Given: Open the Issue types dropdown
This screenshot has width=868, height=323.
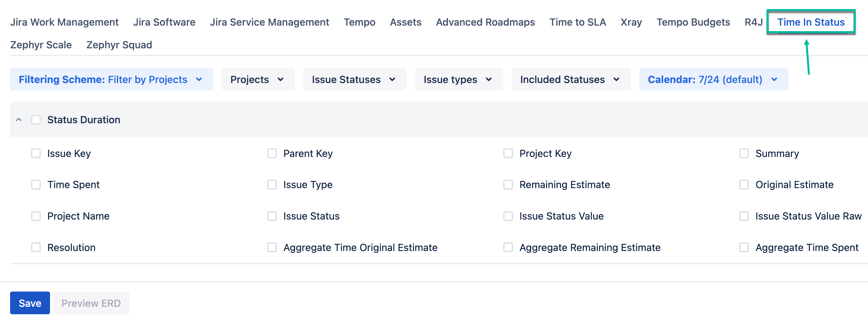Looking at the screenshot, I should (x=458, y=79).
